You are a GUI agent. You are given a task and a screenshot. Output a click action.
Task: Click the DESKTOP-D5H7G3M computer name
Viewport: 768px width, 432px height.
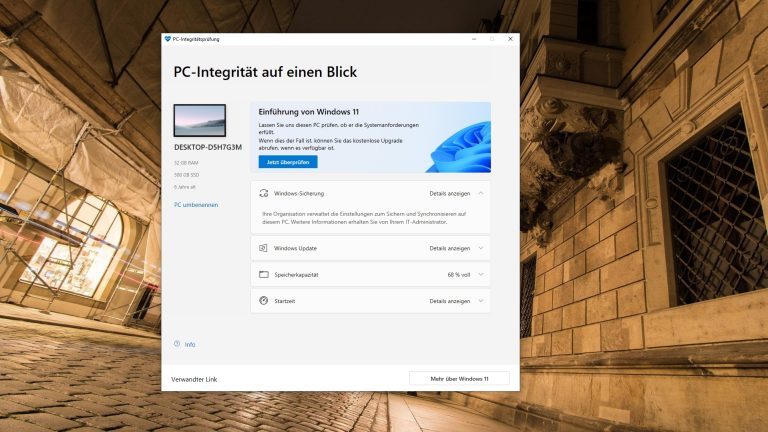[x=208, y=147]
